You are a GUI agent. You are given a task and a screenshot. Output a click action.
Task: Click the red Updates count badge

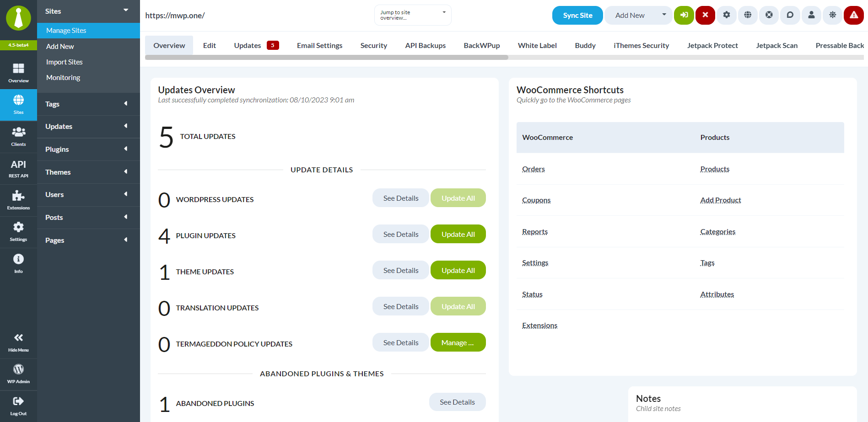point(273,45)
